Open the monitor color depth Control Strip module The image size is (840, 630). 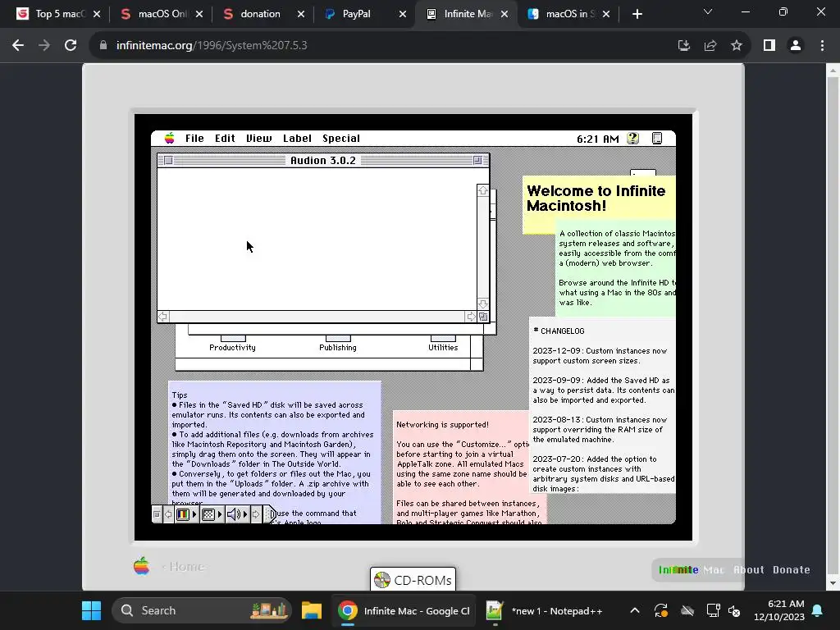coord(186,514)
